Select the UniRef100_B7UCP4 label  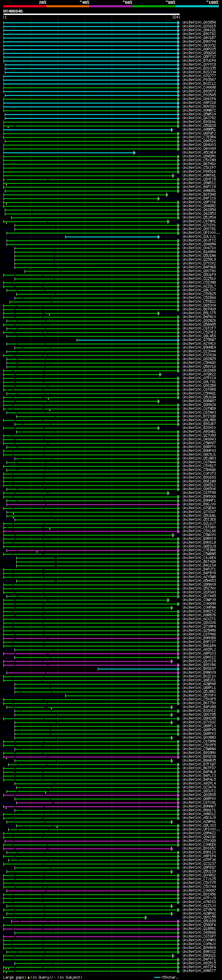point(199,60)
